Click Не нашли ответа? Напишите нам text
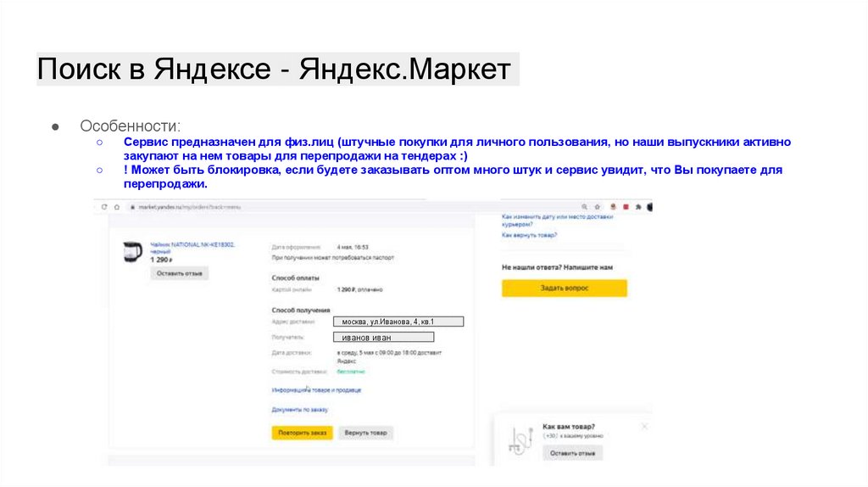 point(557,267)
